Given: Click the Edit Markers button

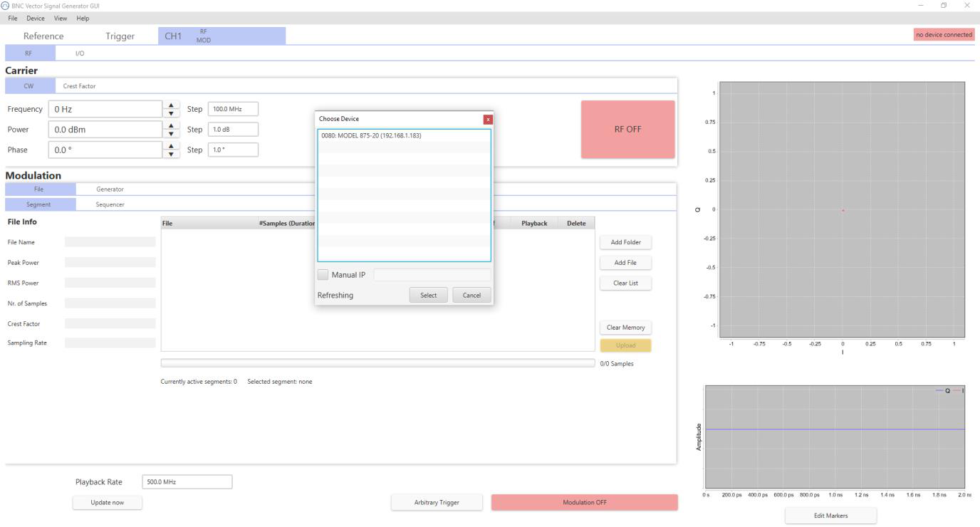Looking at the screenshot, I should (831, 516).
